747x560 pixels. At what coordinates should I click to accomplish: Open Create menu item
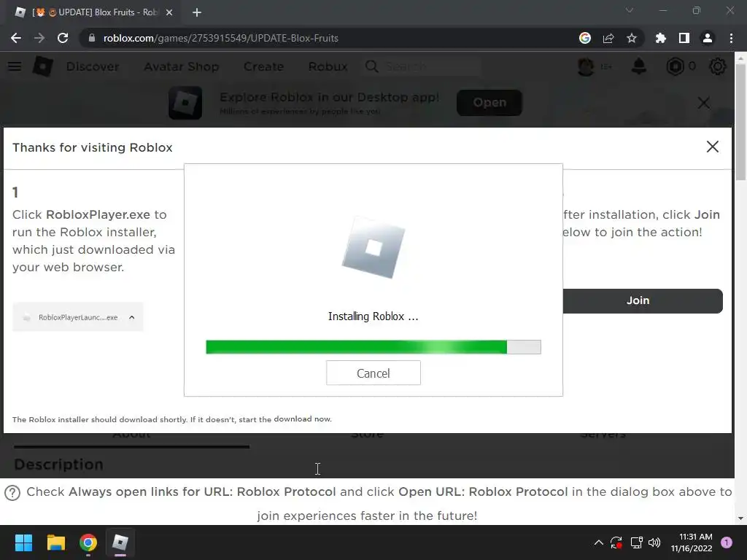tap(263, 66)
